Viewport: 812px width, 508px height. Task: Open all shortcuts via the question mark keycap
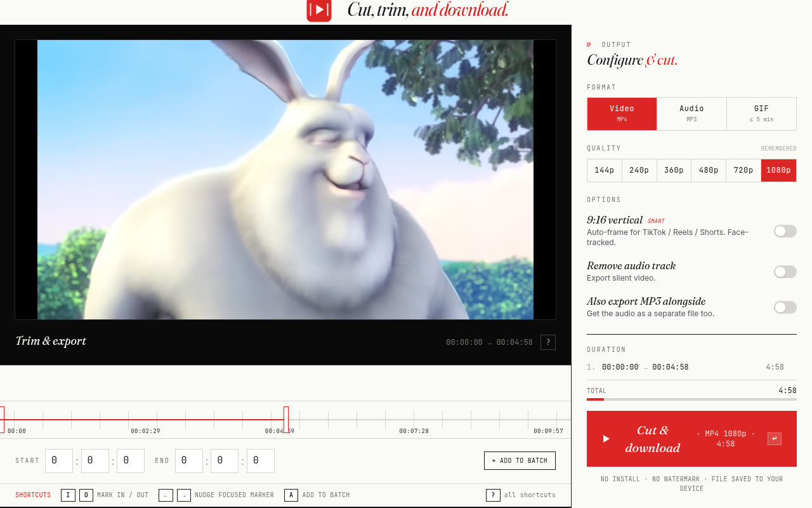[493, 495]
